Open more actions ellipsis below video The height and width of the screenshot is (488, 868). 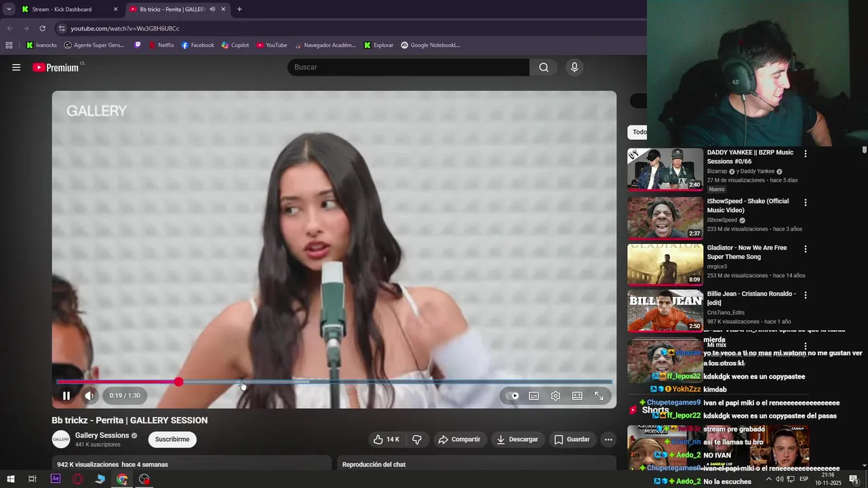(608, 439)
